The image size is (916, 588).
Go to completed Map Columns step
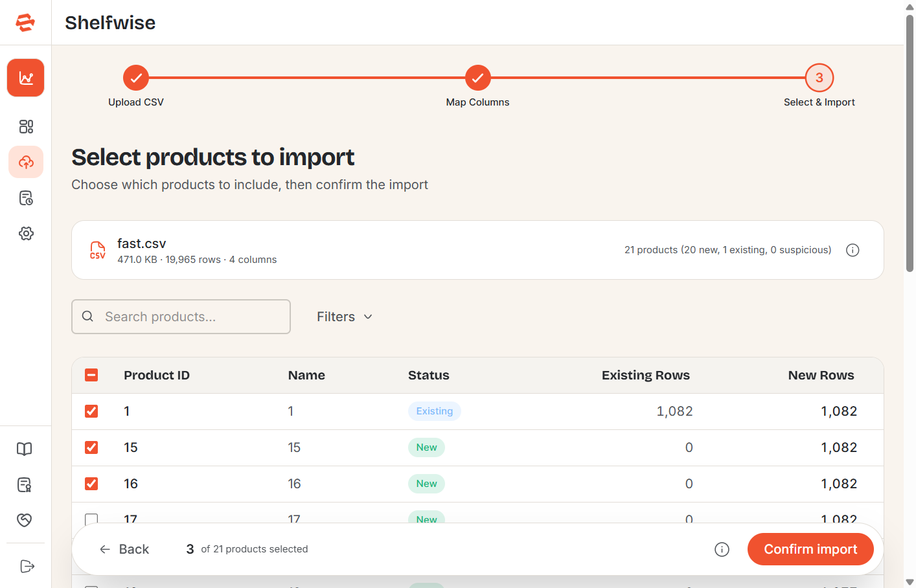(477, 78)
